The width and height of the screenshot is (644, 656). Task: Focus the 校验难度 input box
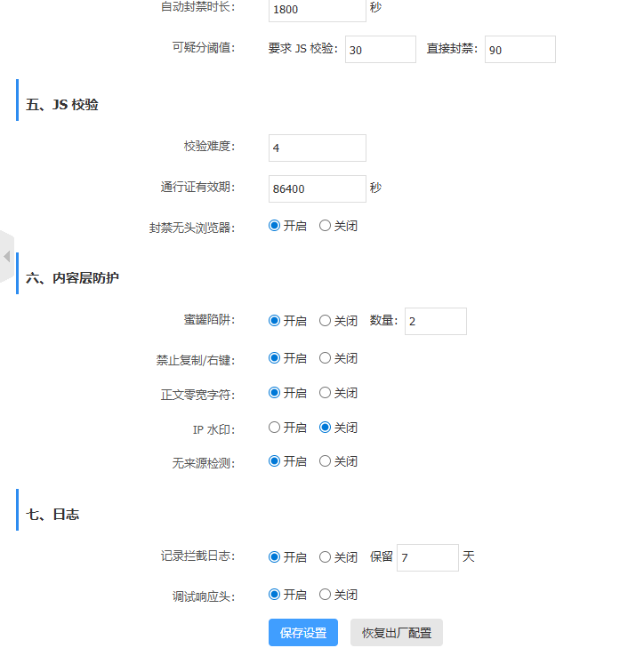point(317,148)
